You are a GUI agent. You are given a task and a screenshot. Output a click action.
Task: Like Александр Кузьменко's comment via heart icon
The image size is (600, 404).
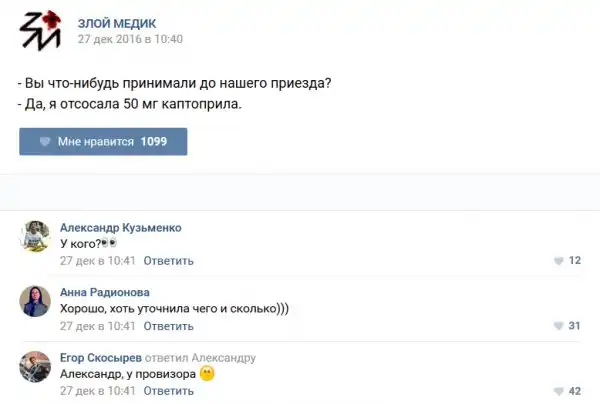pyautogui.click(x=558, y=261)
